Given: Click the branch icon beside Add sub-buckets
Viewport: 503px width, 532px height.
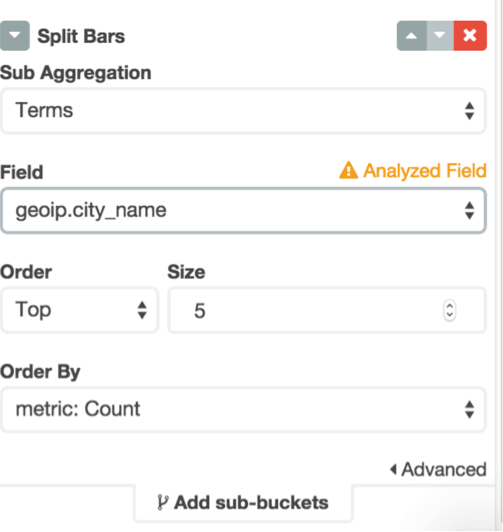Looking at the screenshot, I should pos(162,502).
